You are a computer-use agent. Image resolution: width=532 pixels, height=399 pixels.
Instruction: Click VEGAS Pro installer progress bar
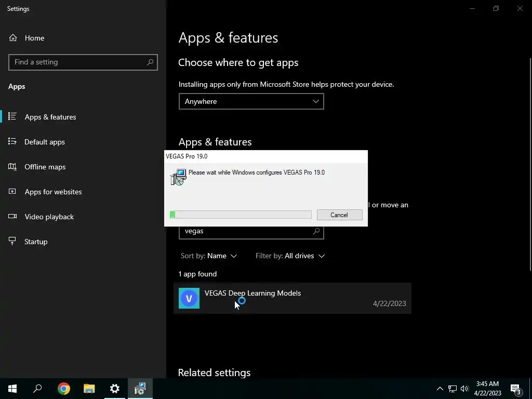tap(241, 215)
